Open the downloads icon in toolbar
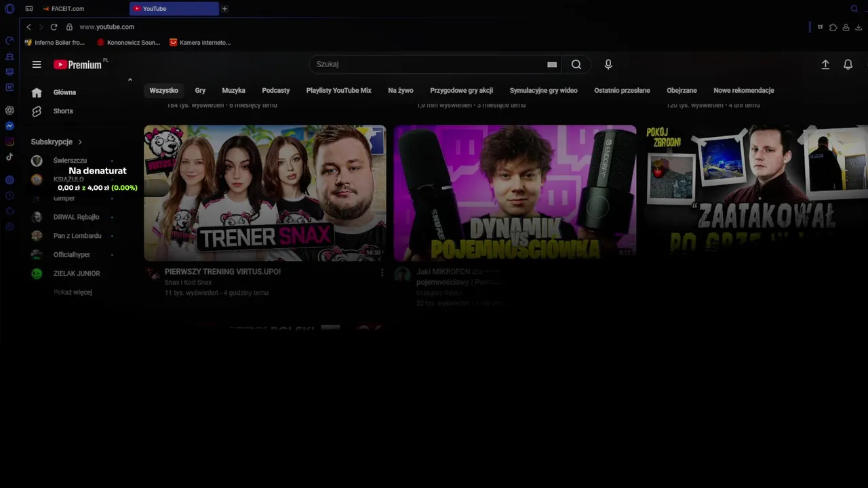 [x=859, y=27]
